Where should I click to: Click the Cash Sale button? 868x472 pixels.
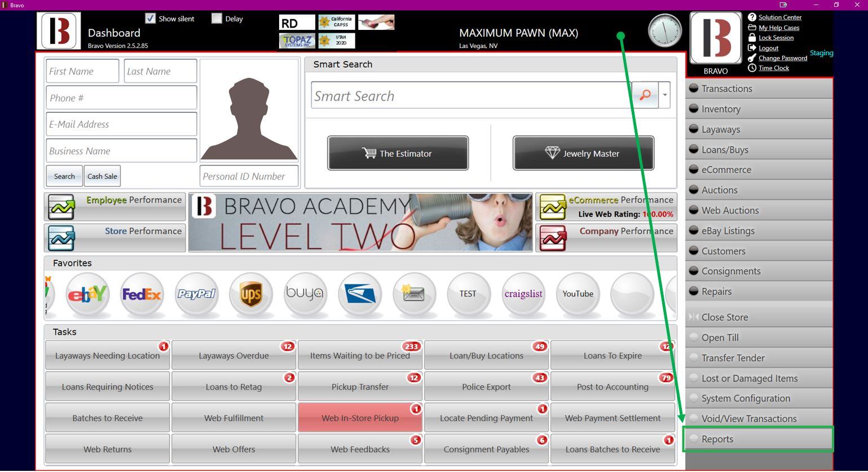[102, 176]
